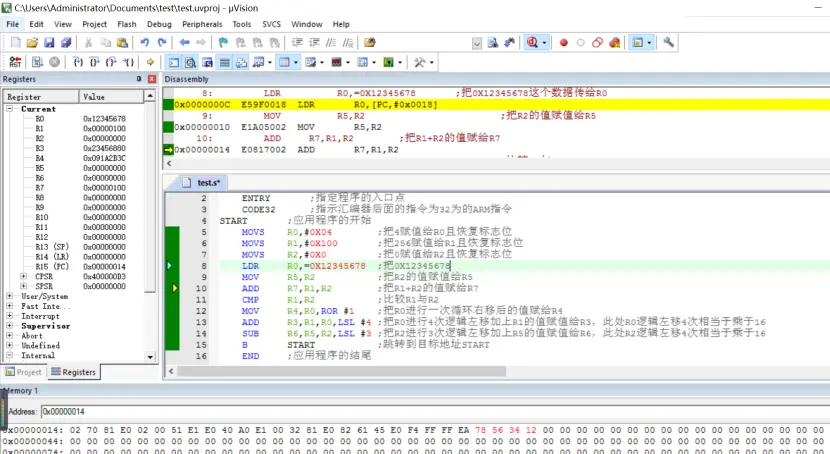Step out of current function
This screenshot has height=454, width=830.
(111, 62)
